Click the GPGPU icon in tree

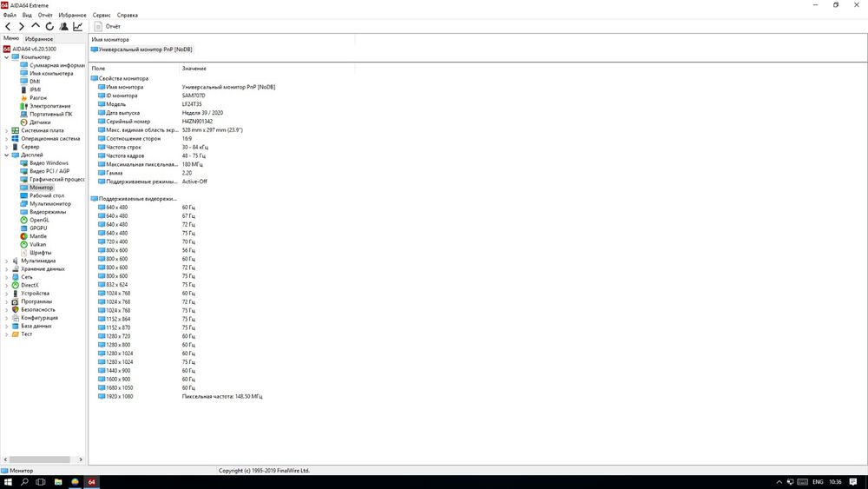23,228
